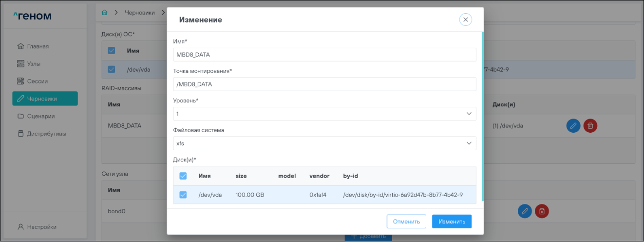Click the red trash icon for bond0
The image size is (644, 242).
pyautogui.click(x=542, y=211)
